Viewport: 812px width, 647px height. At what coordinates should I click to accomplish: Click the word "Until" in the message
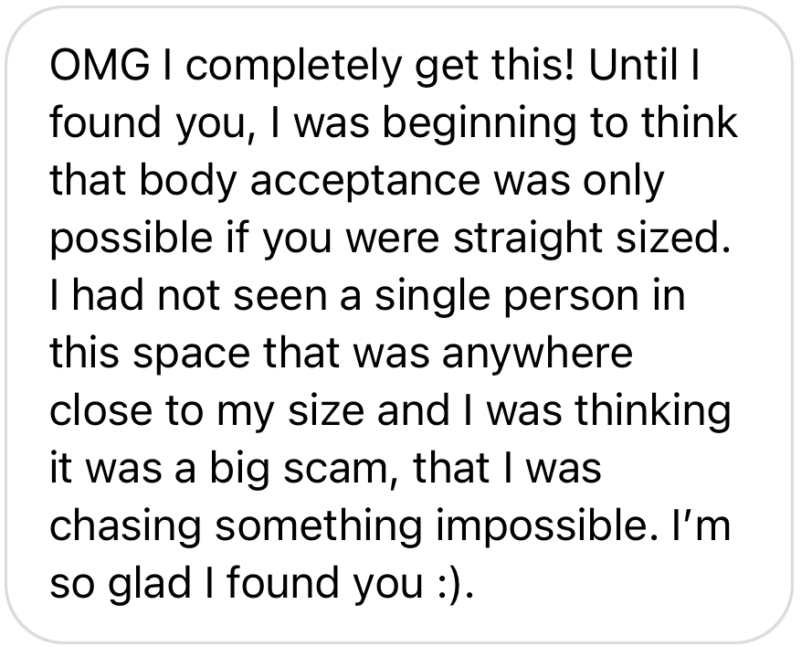pyautogui.click(x=640, y=66)
